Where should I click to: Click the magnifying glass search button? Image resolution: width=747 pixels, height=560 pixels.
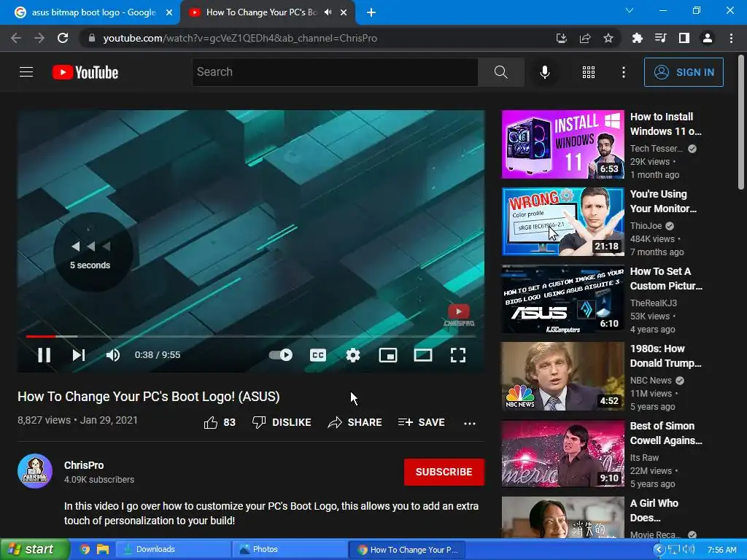pyautogui.click(x=500, y=72)
